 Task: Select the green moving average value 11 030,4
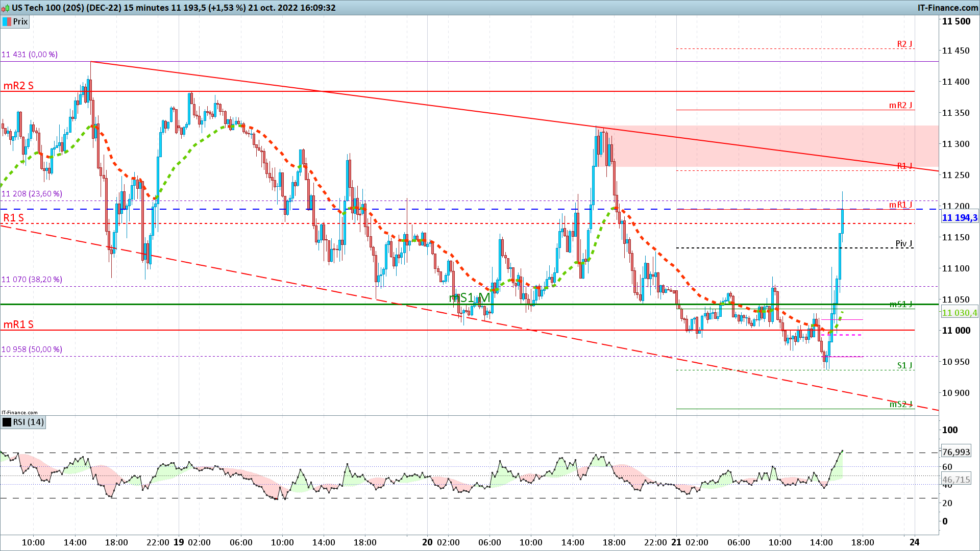point(960,313)
